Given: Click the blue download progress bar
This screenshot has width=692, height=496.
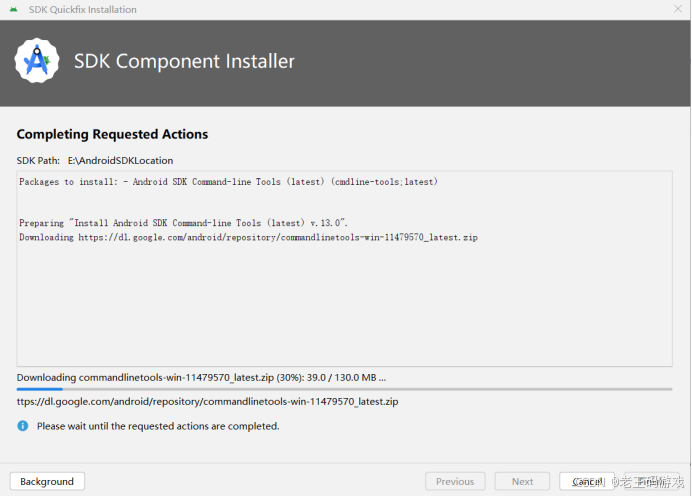Looking at the screenshot, I should point(344,389).
